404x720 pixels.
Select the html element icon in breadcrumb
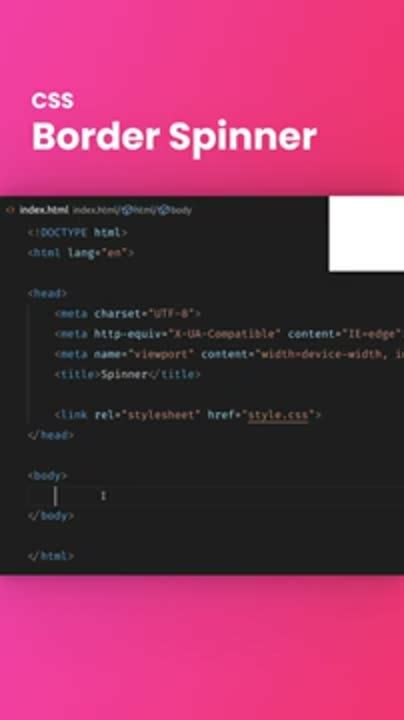pyautogui.click(x=127, y=210)
